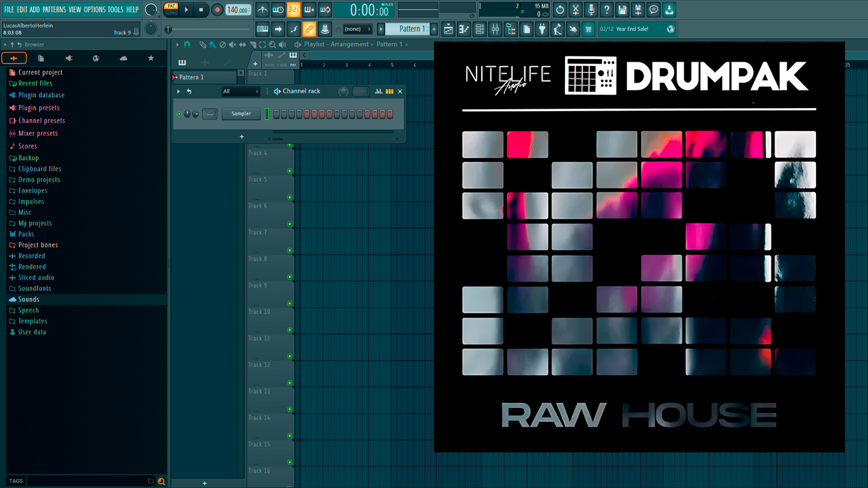
Task: Toggle step editing mode icon
Action: coord(294,29)
